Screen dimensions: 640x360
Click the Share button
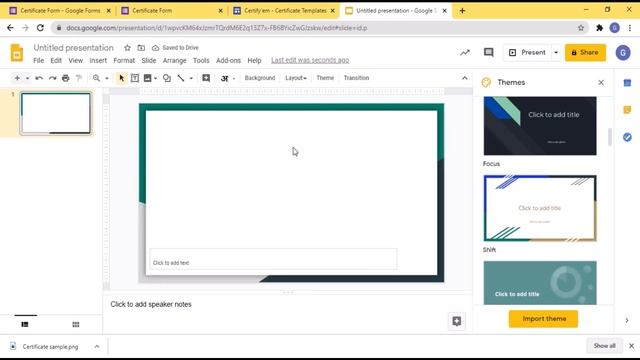(585, 53)
